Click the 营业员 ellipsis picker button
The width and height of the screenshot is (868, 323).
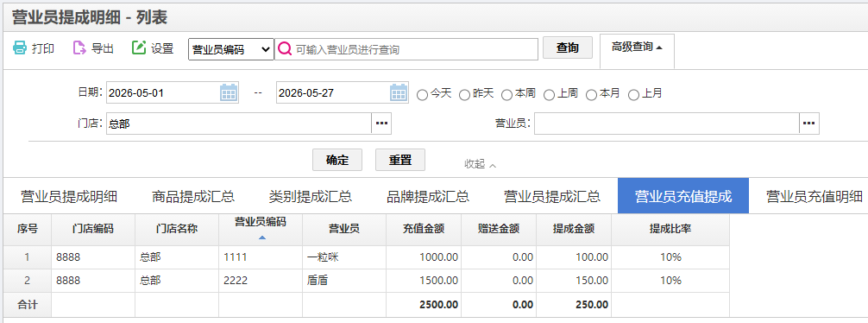tap(808, 123)
